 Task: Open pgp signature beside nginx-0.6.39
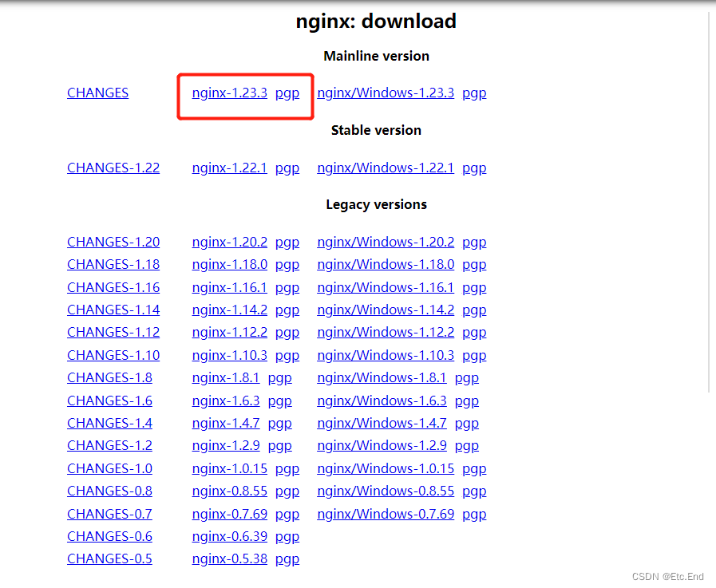287,537
